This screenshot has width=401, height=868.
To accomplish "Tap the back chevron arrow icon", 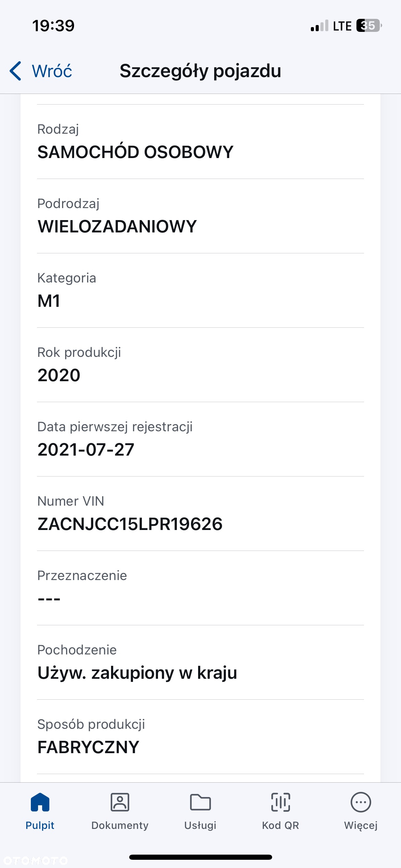I will (15, 71).
